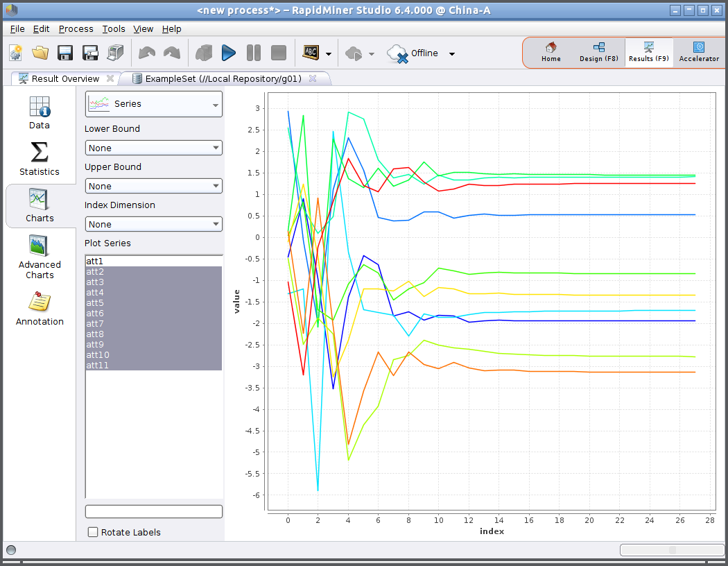Go to the Home perspective
This screenshot has width=728, height=566.
[x=551, y=53]
